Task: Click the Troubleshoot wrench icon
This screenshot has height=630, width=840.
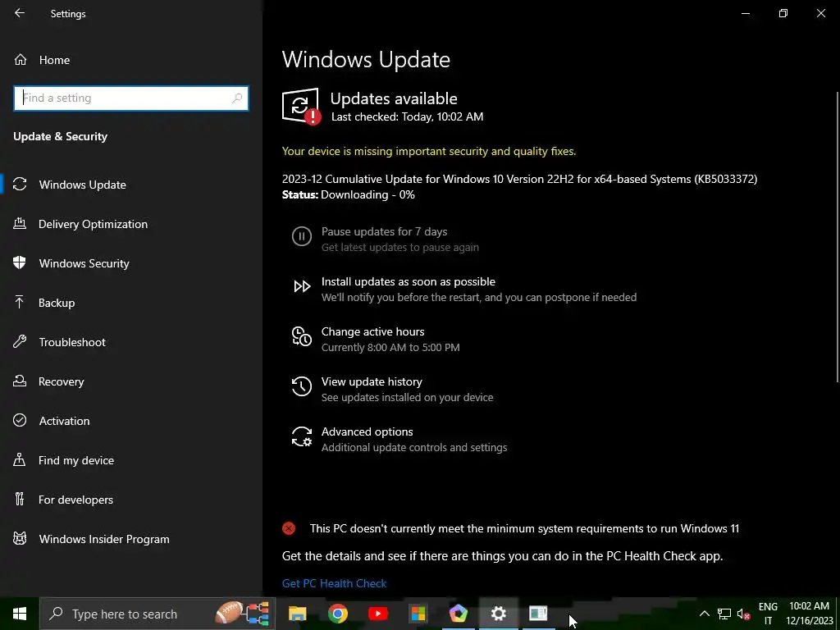Action: click(x=20, y=341)
